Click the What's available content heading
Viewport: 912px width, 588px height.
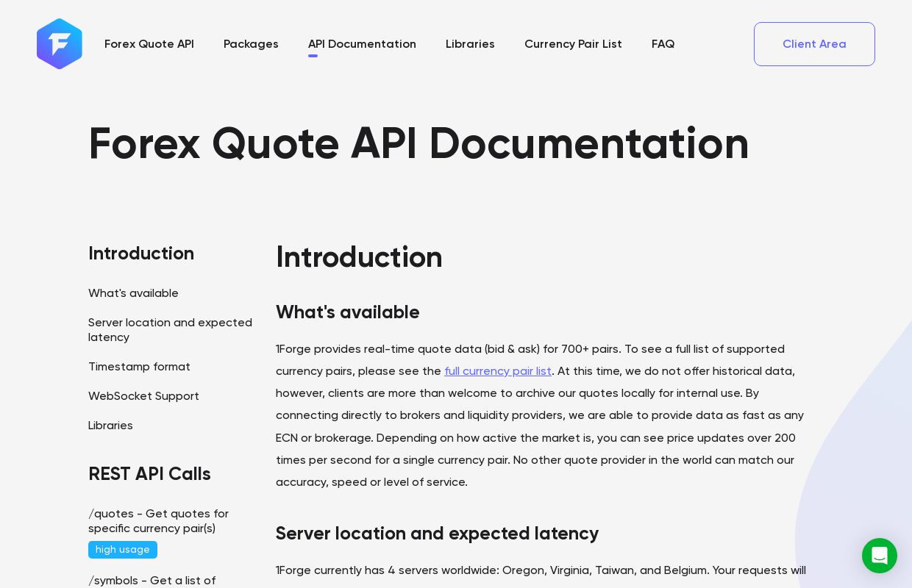[x=348, y=312]
